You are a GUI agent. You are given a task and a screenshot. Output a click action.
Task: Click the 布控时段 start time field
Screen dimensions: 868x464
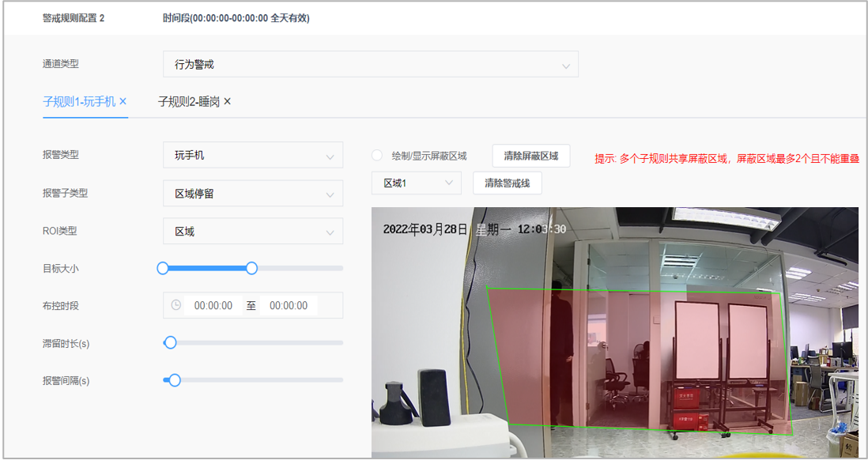coord(213,306)
